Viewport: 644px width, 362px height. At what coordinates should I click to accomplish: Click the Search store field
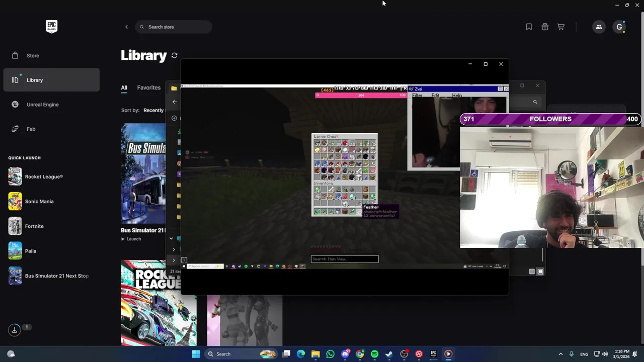(174, 27)
